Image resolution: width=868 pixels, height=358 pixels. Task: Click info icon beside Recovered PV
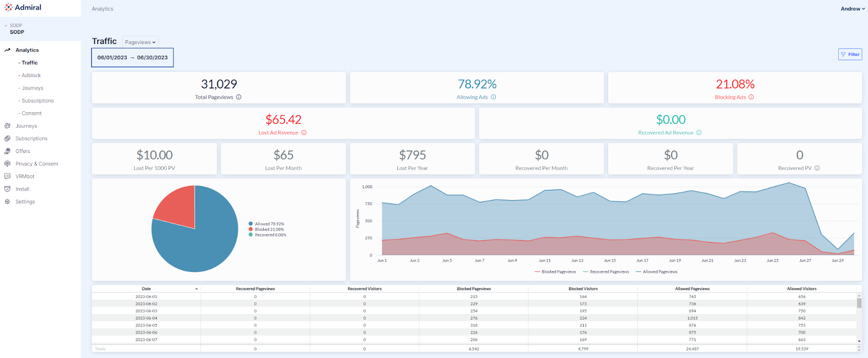coord(817,168)
